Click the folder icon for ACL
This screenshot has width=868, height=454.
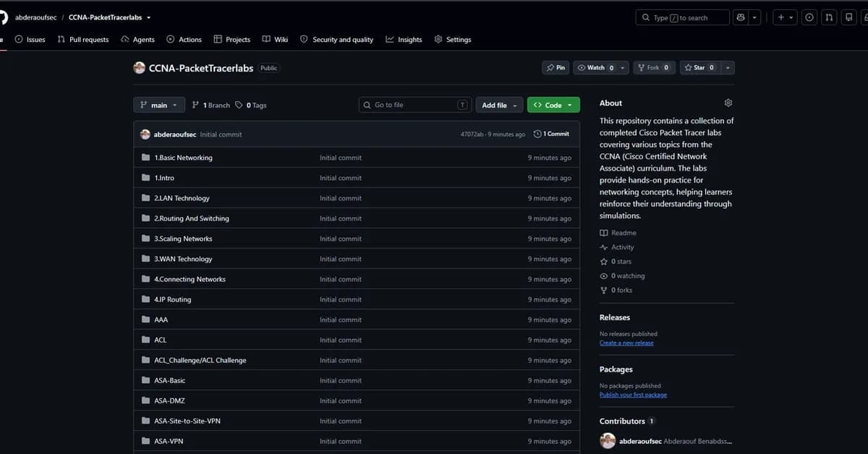pyautogui.click(x=145, y=340)
